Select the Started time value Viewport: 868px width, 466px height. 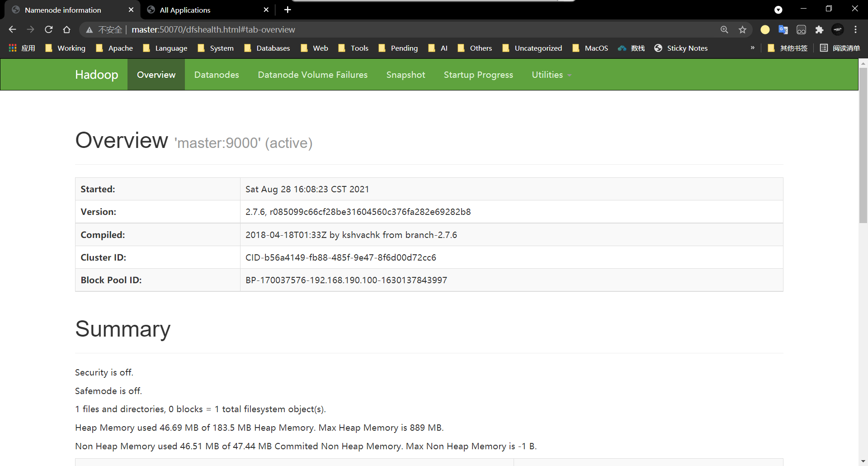(307, 189)
